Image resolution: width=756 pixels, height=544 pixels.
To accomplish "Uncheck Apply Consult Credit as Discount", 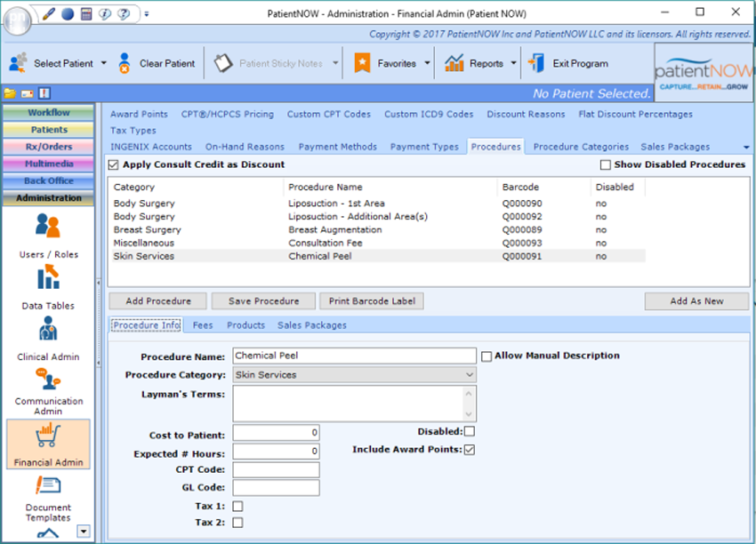I will (x=110, y=165).
